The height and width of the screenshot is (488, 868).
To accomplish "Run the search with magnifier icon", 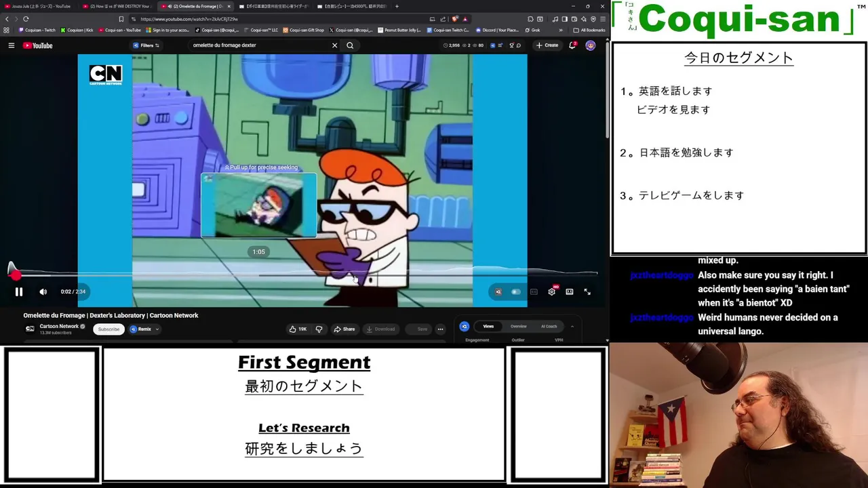I will coord(350,45).
